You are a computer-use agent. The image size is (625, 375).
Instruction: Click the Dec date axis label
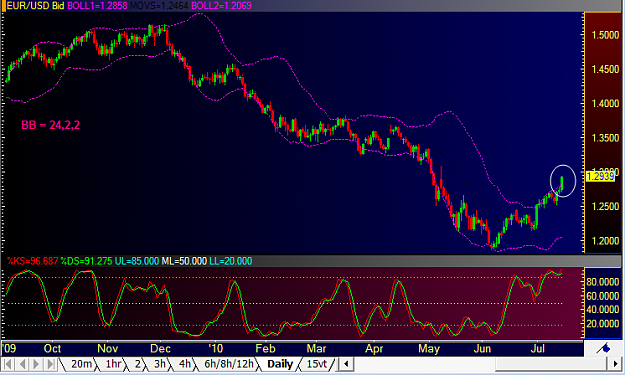point(160,349)
